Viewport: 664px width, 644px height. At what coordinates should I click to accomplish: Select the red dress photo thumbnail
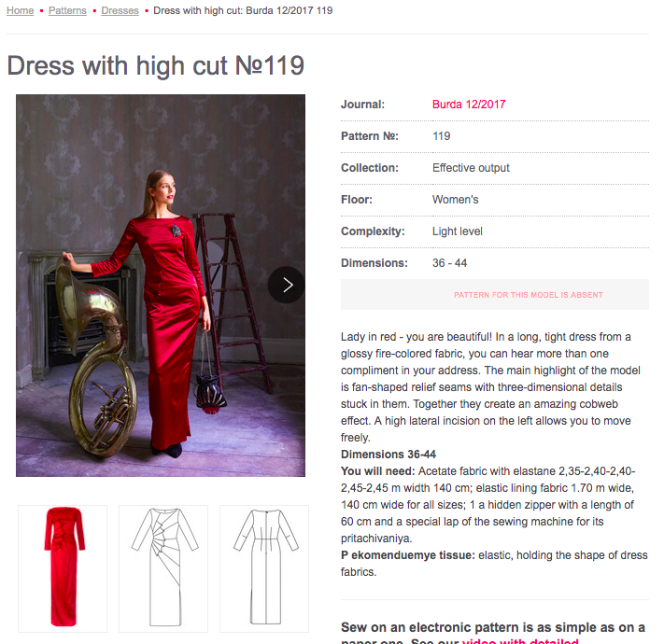[63, 568]
